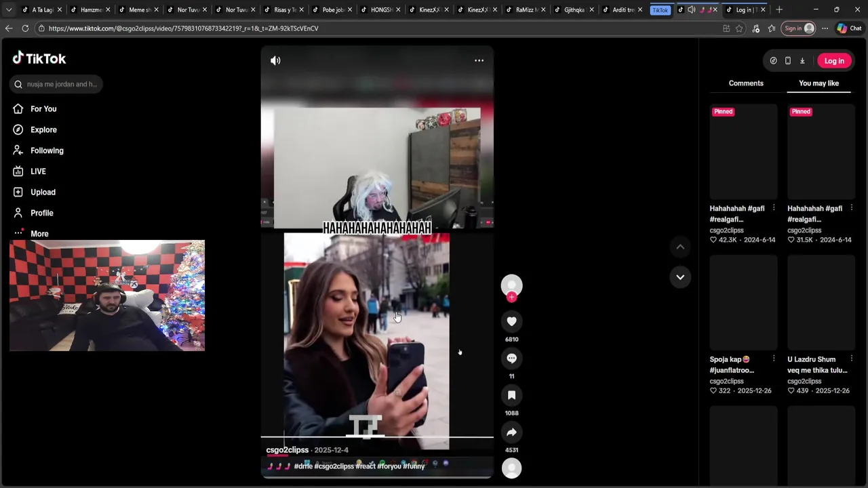Viewport: 868px width, 488px height.
Task: Share the video with the arrow icon
Action: [x=512, y=432]
